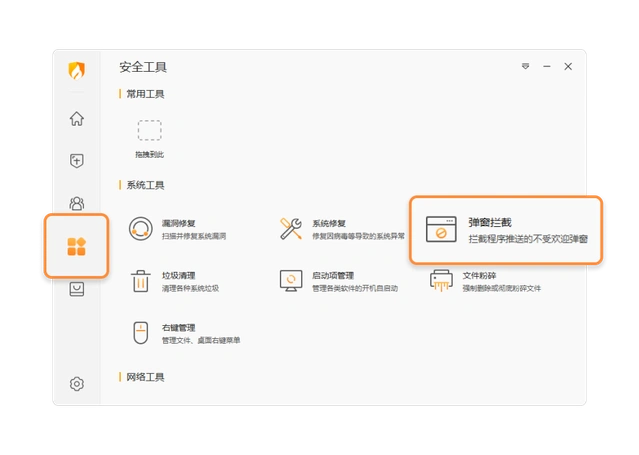Click the 常用工具 section heading
This screenshot has height=455, width=639.
click(x=145, y=94)
